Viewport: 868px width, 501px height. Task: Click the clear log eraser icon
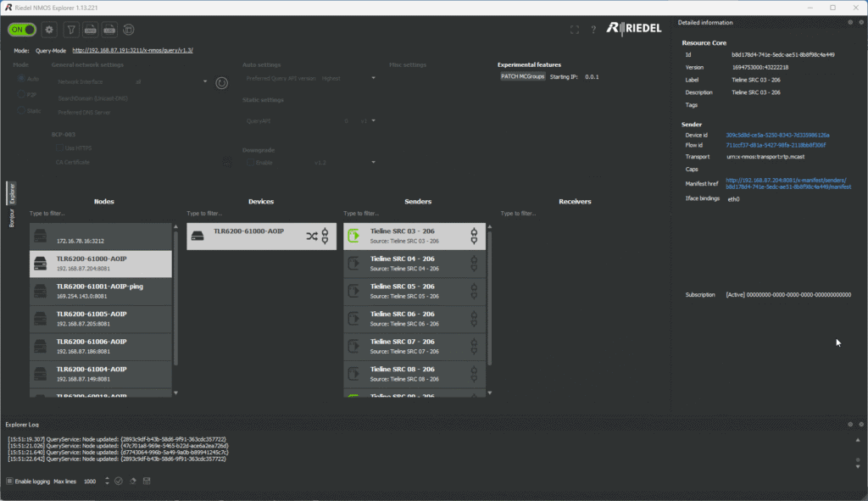click(133, 482)
